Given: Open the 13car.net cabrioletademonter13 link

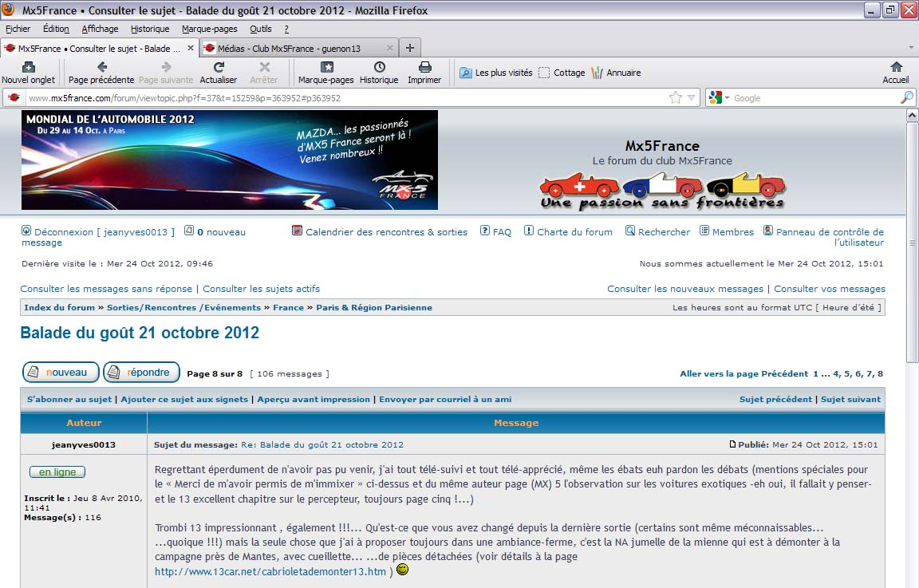Looking at the screenshot, I should pyautogui.click(x=270, y=571).
